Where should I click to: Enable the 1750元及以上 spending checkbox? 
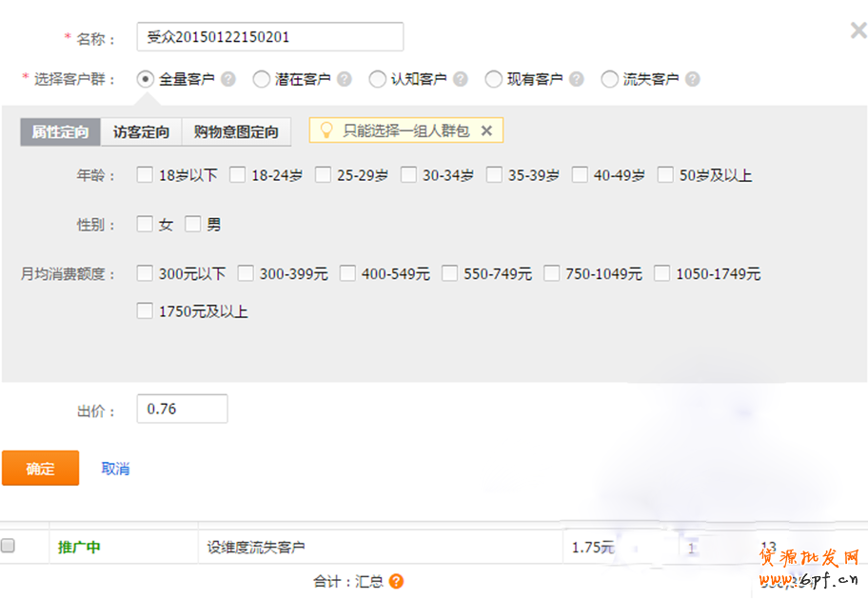point(146,310)
